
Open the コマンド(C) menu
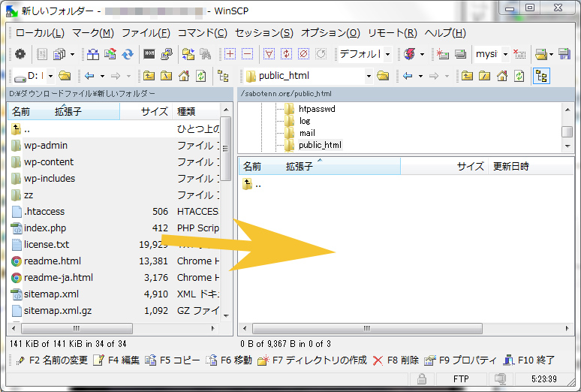tap(202, 33)
